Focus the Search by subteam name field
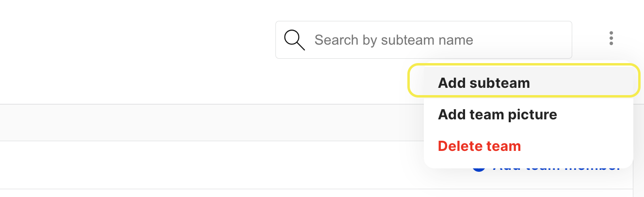This screenshot has width=644, height=197. coord(424,40)
